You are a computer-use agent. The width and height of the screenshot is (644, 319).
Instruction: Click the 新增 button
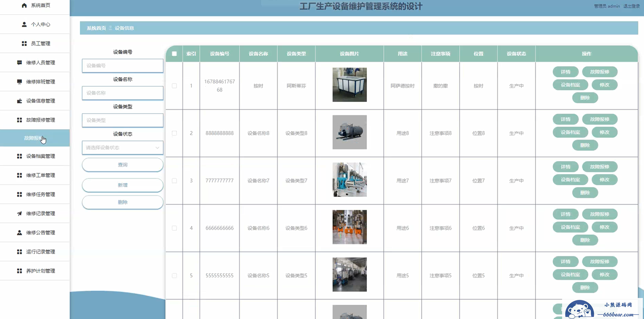(122, 185)
